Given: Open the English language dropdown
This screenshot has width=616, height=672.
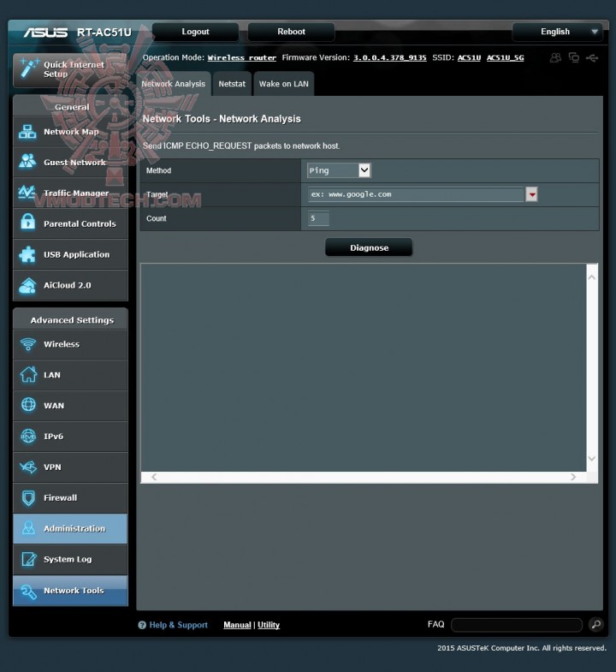Looking at the screenshot, I should tap(557, 32).
